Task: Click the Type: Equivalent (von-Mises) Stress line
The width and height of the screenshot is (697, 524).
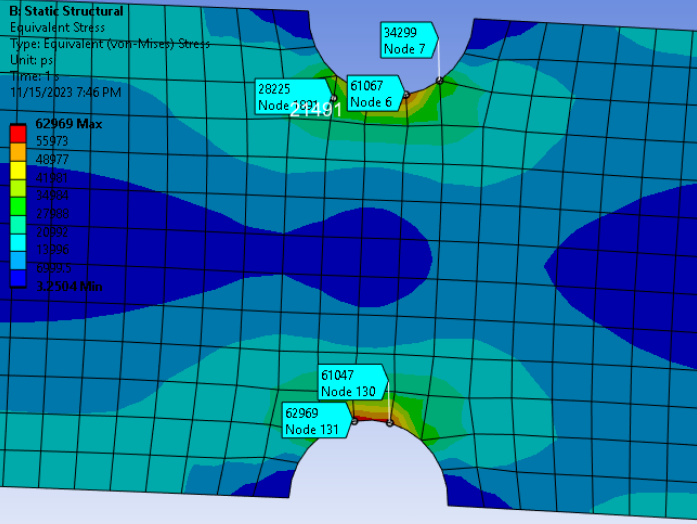Action: click(x=100, y=44)
